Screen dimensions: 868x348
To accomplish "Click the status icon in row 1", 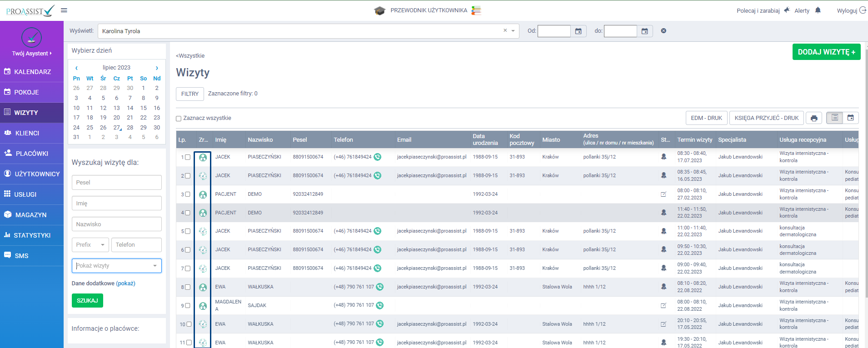I will (x=663, y=157).
